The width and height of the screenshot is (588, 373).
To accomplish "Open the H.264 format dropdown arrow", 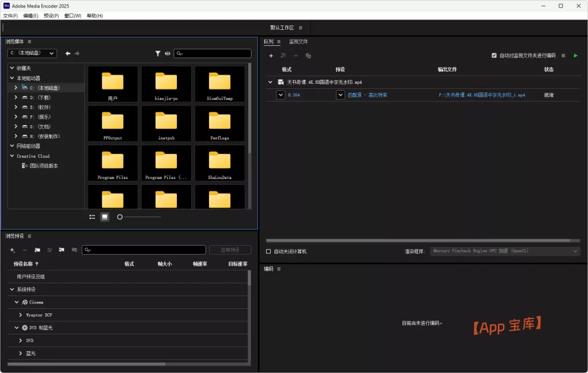I will point(281,95).
